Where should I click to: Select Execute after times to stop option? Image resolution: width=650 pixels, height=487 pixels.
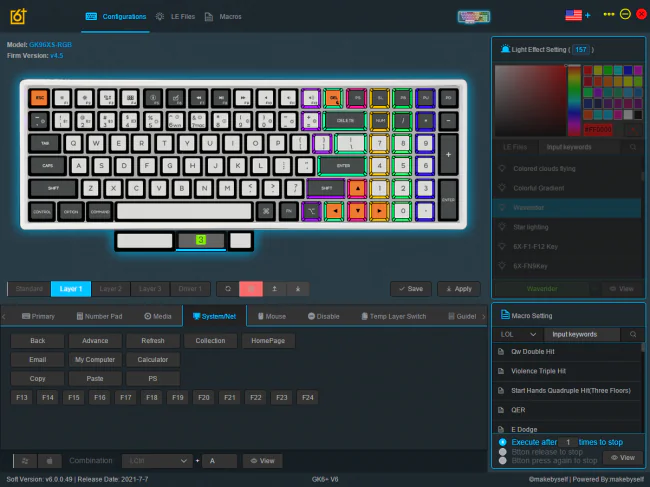coord(503,442)
